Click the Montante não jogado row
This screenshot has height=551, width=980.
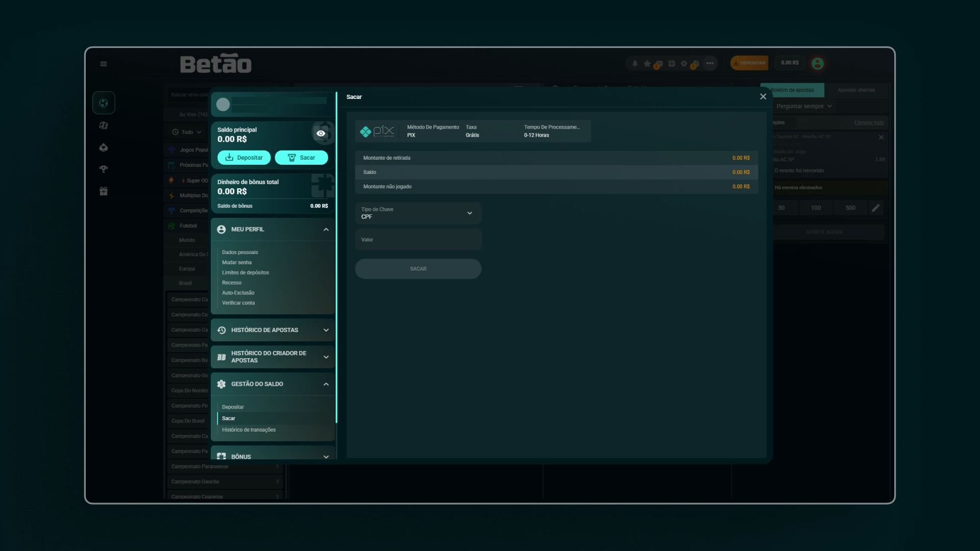(x=556, y=187)
